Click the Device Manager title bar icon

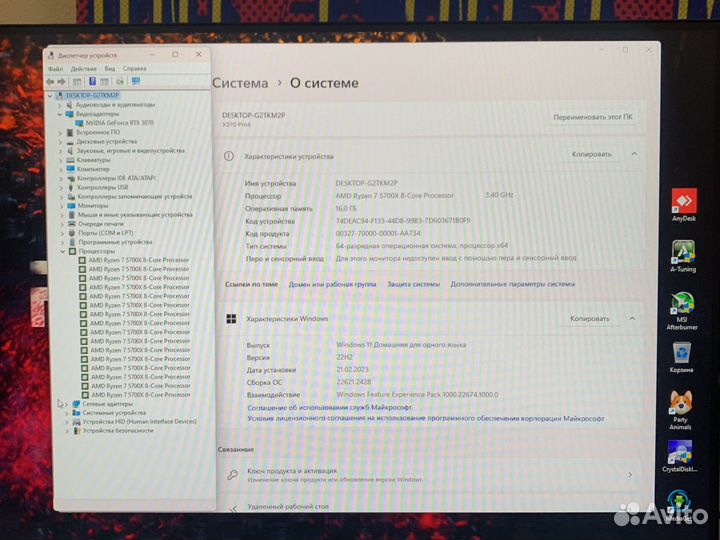(51, 56)
